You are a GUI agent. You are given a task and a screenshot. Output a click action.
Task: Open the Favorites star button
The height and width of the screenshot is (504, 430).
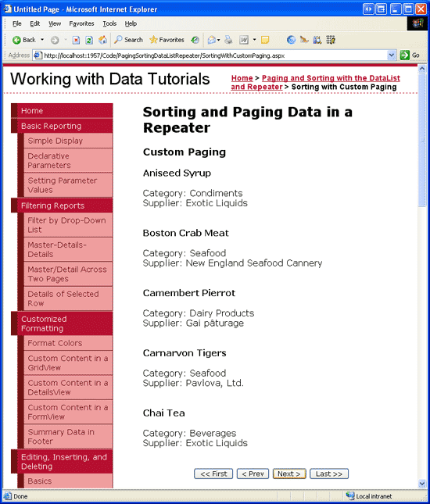(167, 40)
